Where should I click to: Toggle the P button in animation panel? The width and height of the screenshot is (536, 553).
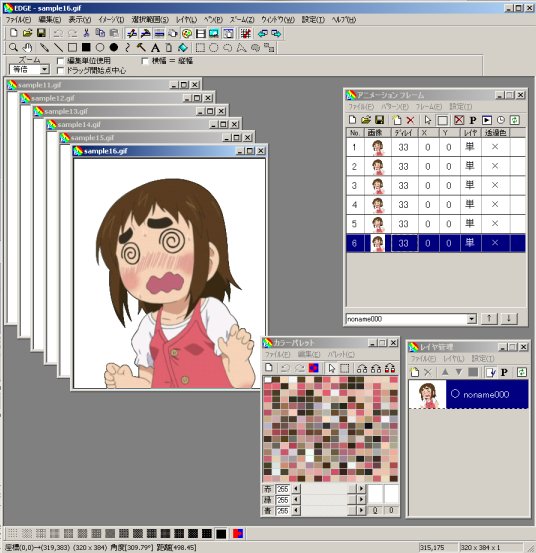pos(473,120)
